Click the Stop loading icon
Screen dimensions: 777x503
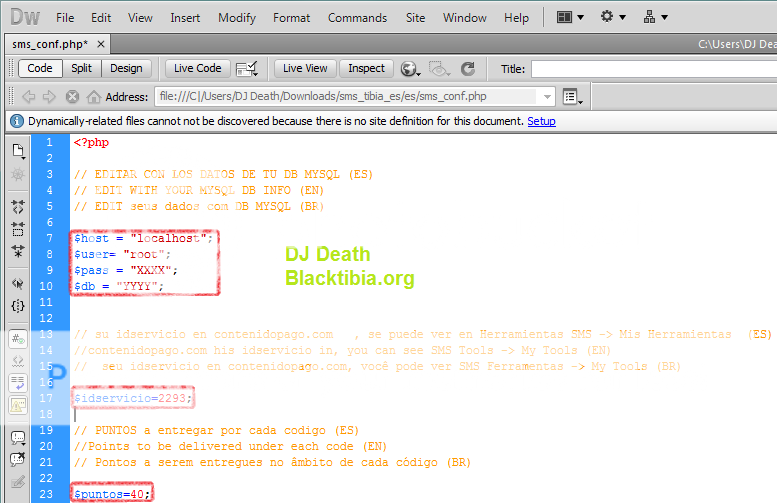tap(72, 97)
